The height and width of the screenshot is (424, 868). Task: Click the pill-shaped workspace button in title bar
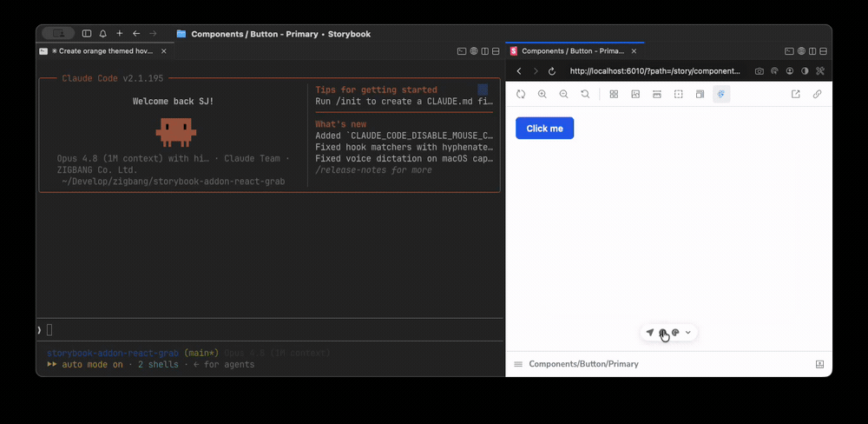pyautogui.click(x=58, y=33)
